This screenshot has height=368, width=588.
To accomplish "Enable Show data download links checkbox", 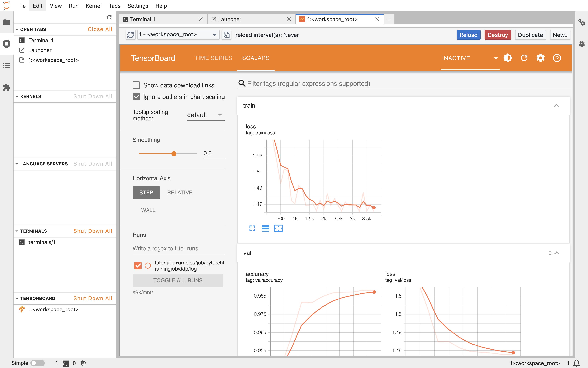I will (136, 85).
